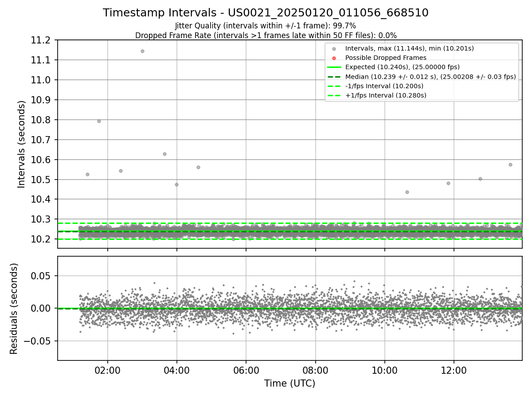Click the gray dot marker beside the Intervals legend entry
The image size is (532, 399).
pyautogui.click(x=334, y=49)
